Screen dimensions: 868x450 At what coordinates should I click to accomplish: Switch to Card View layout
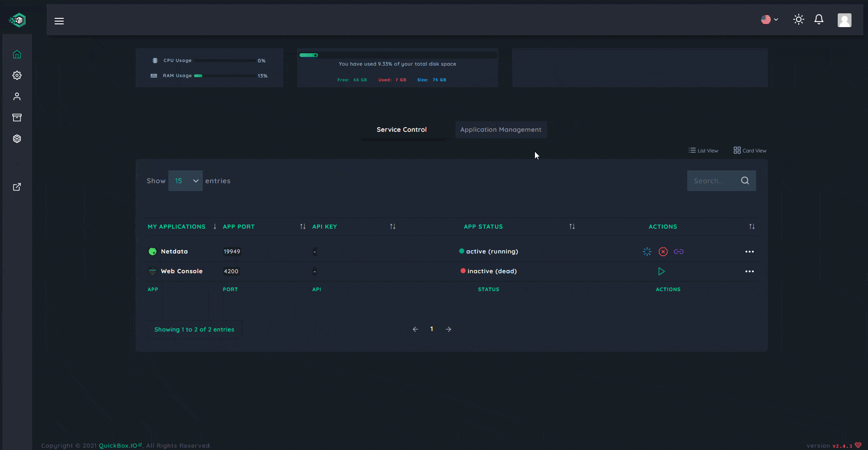point(750,150)
